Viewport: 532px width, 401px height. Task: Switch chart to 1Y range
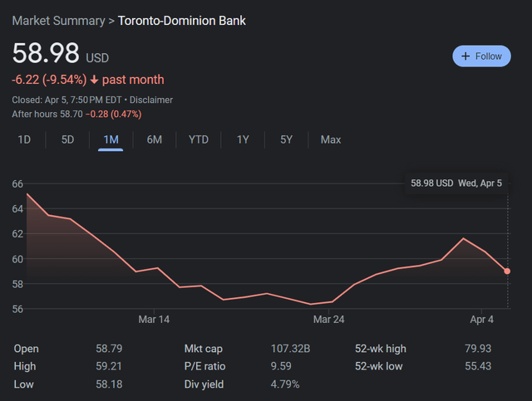pyautogui.click(x=243, y=139)
